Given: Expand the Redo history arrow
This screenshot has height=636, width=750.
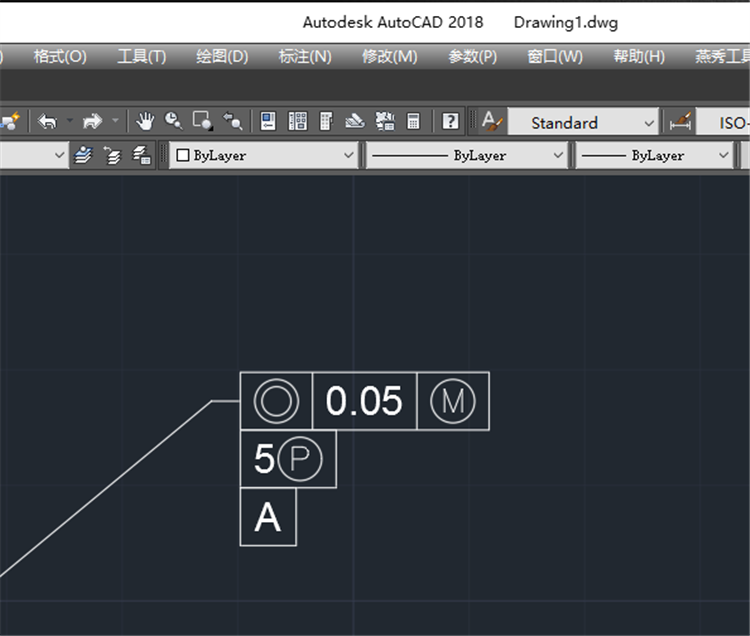Looking at the screenshot, I should click(115, 121).
